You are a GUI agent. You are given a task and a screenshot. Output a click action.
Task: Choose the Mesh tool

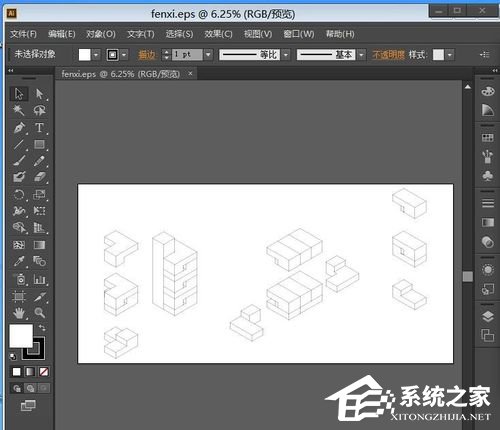click(19, 245)
